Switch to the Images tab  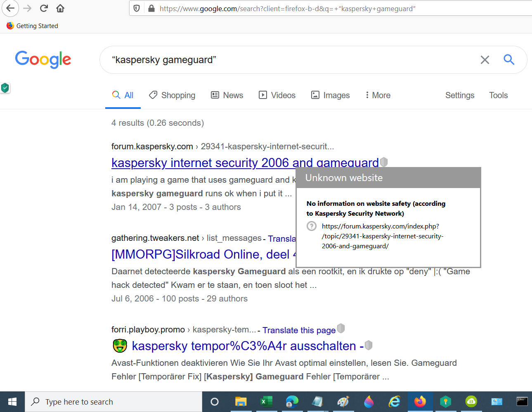(330, 95)
